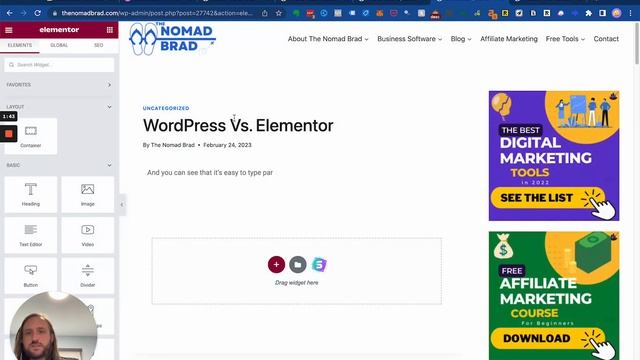Open the Chrome profile avatar
The height and width of the screenshot is (360, 640).
616,13
